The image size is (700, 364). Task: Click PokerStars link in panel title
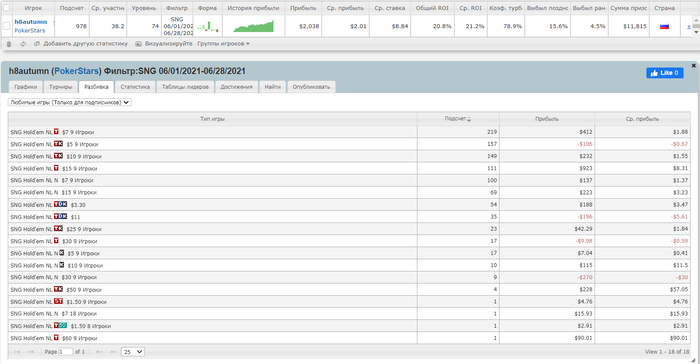pos(76,71)
